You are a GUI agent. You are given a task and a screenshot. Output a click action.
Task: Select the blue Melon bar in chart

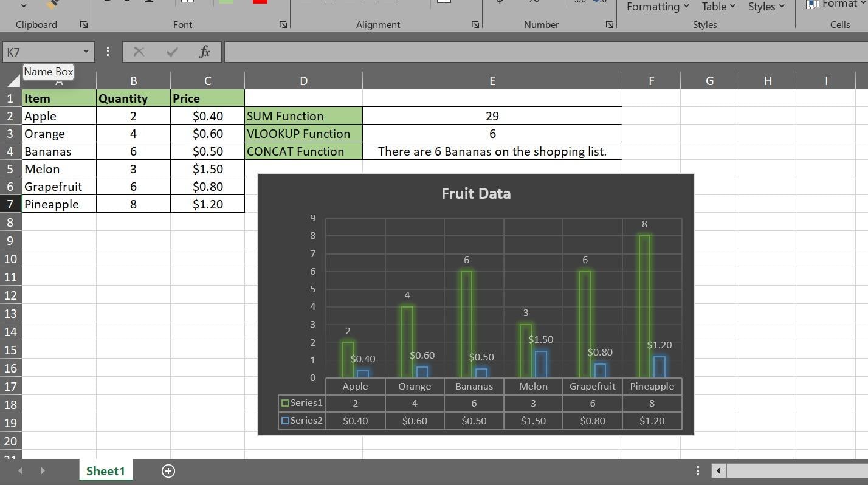(x=541, y=364)
